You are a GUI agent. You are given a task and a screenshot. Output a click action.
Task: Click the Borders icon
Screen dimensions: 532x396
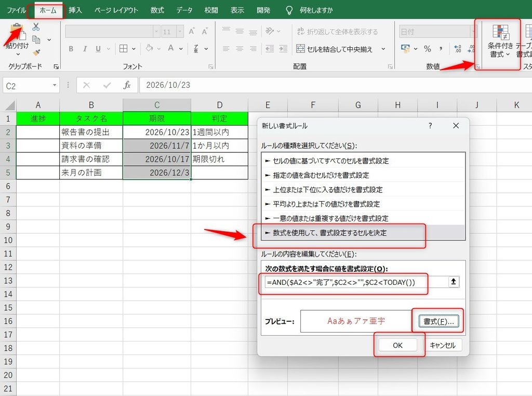pos(124,49)
